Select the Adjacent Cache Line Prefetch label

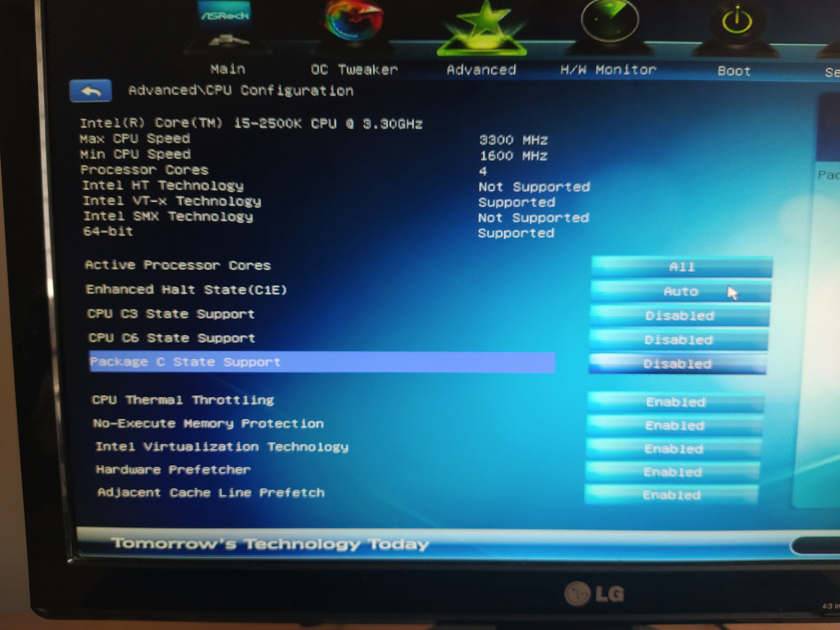pyautogui.click(x=211, y=493)
